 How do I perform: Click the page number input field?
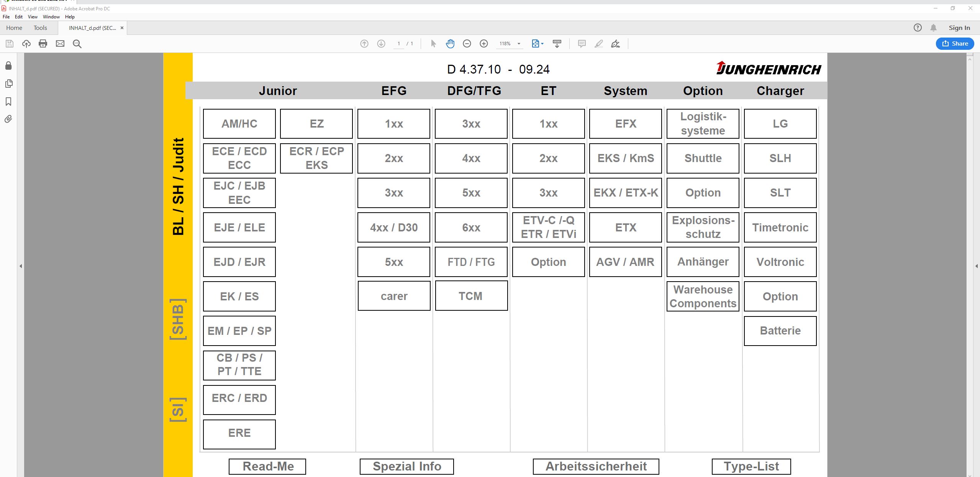tap(399, 44)
